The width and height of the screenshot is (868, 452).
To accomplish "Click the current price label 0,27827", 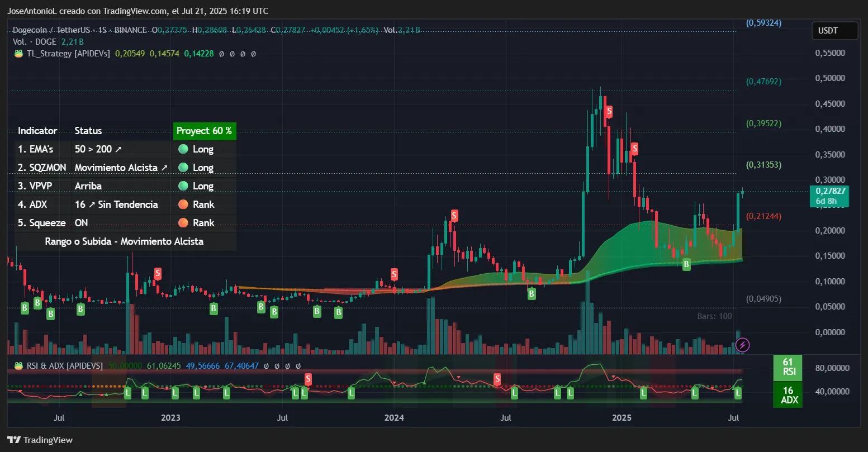I will [830, 191].
